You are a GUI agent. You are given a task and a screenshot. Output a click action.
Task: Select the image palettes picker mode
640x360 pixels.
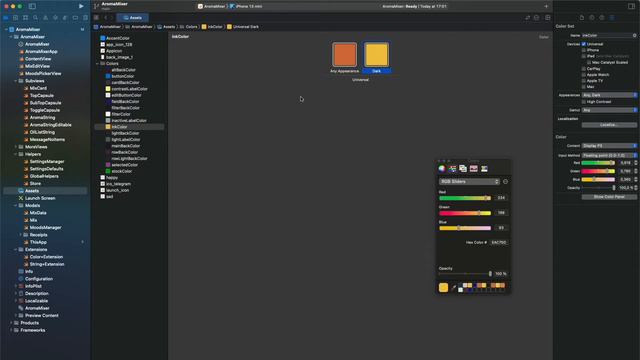point(473,169)
